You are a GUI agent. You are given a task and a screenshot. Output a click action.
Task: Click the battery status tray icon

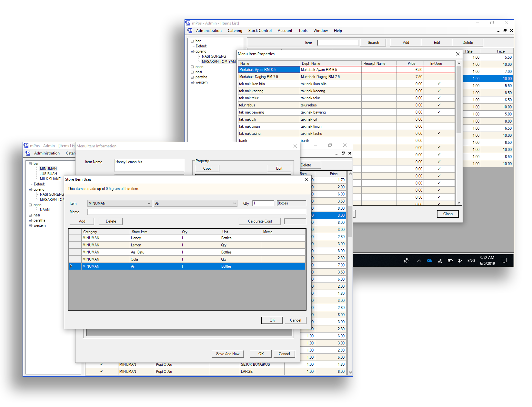pyautogui.click(x=450, y=261)
